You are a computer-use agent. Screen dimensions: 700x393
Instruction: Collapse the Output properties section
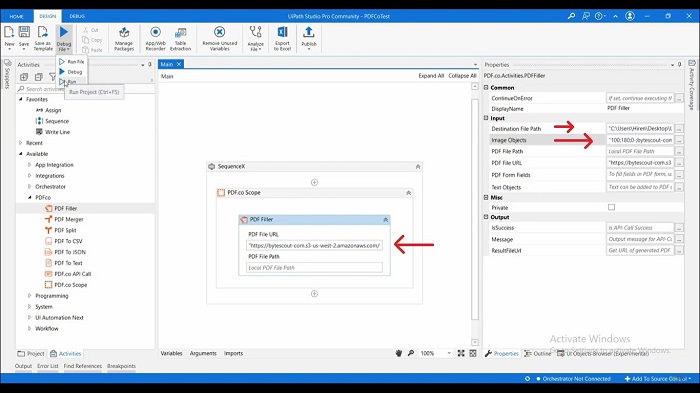[486, 217]
